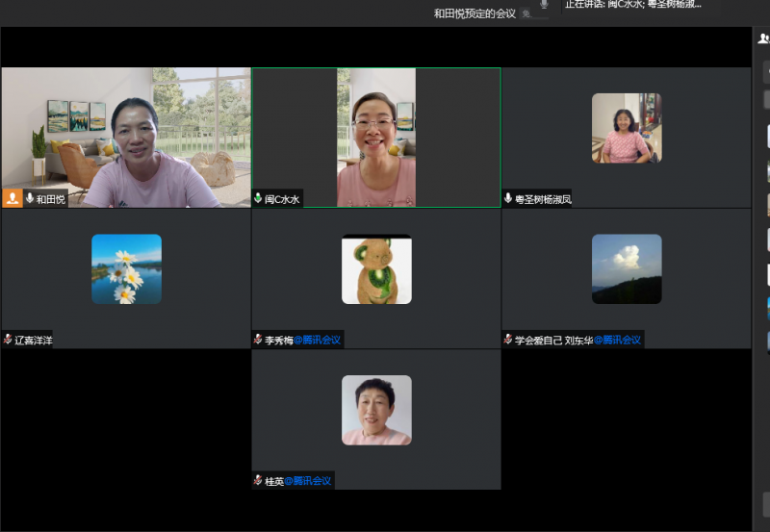Click @腾讯会议 link after 学会爱自己 刘东华
Viewport: 770px width, 532px height.
[x=618, y=340]
